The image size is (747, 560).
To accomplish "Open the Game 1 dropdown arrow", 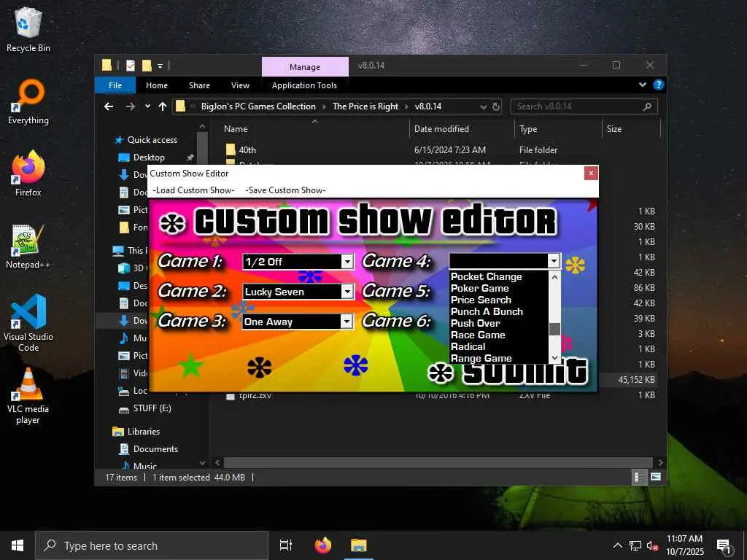I will click(347, 262).
